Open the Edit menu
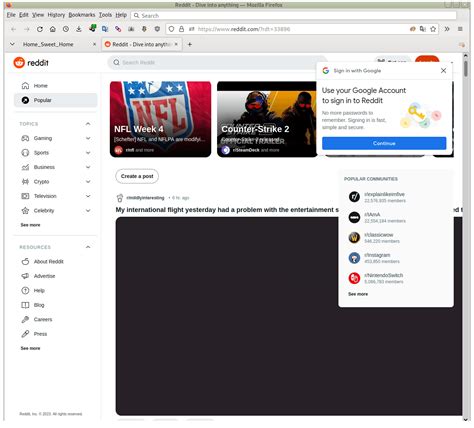The height and width of the screenshot is (428, 474). (x=24, y=15)
